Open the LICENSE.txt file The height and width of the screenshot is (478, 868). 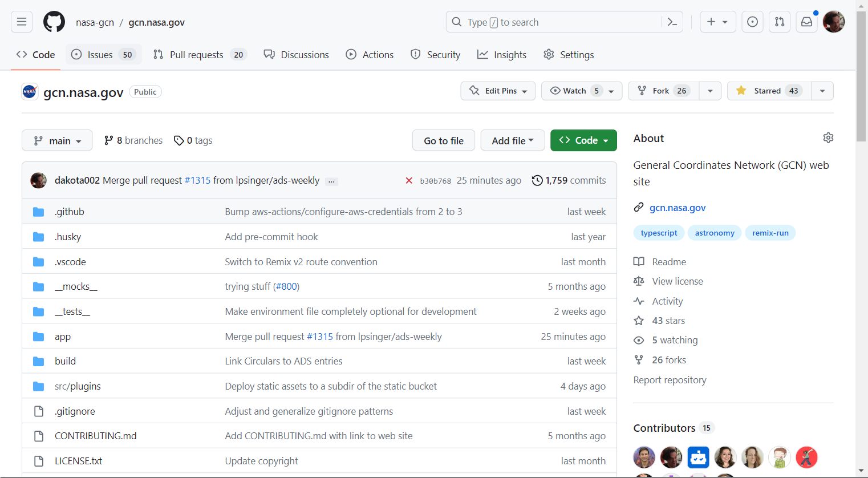tap(79, 461)
